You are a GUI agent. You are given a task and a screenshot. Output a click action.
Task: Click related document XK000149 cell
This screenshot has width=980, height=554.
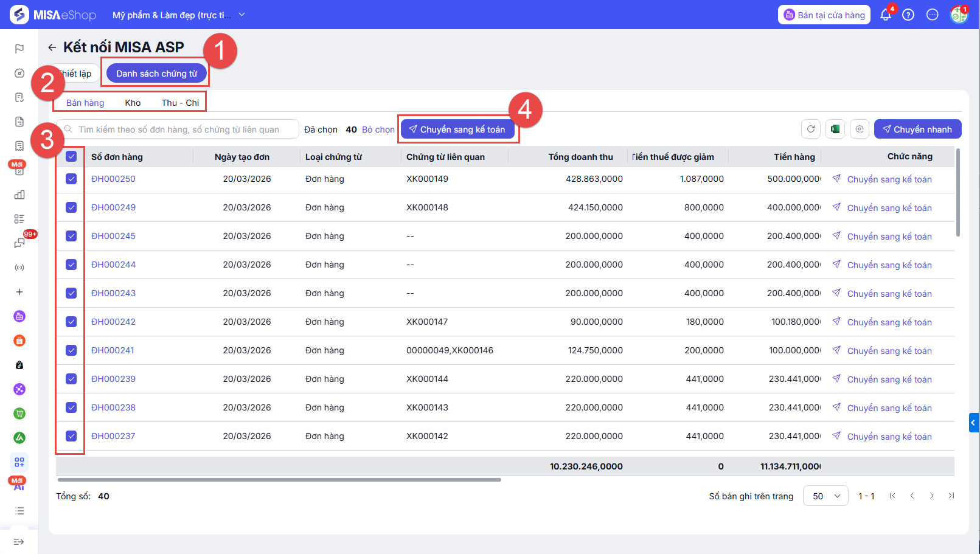[x=427, y=179]
